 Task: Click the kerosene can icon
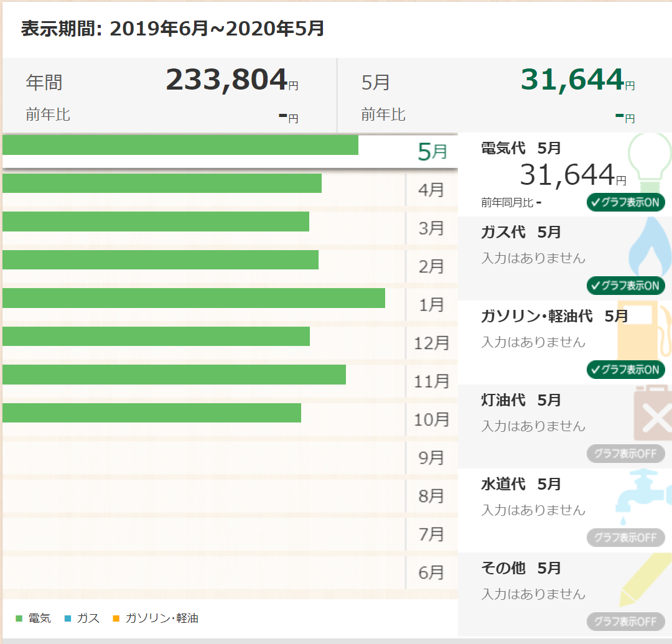pos(652,414)
